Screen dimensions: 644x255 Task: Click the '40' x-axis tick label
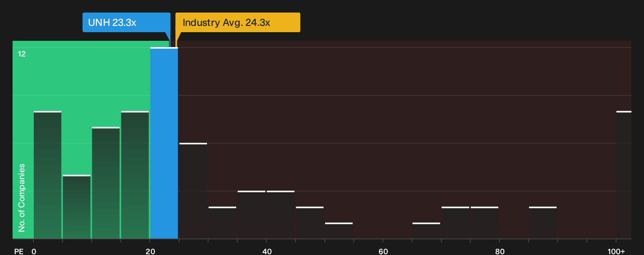pyautogui.click(x=267, y=251)
